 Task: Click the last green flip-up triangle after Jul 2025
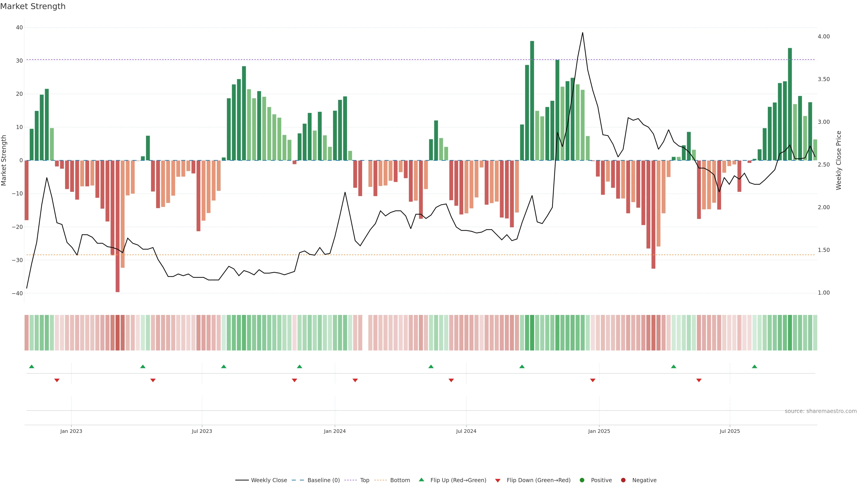point(755,366)
